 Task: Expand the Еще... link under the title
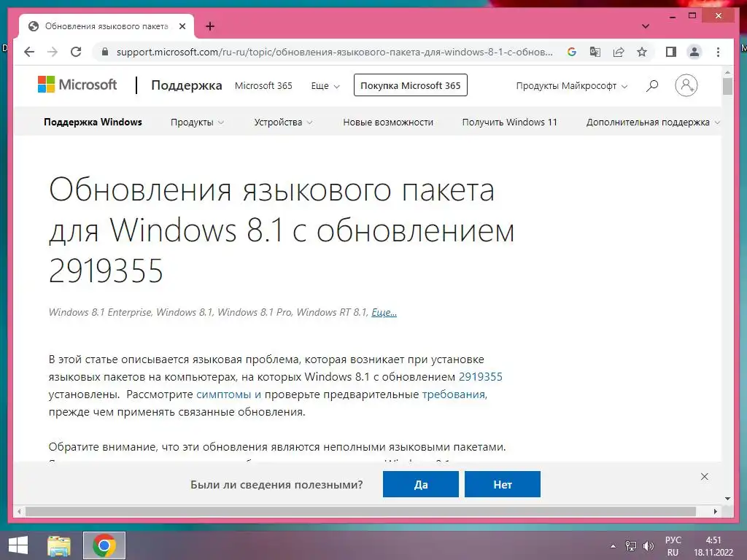[384, 312]
